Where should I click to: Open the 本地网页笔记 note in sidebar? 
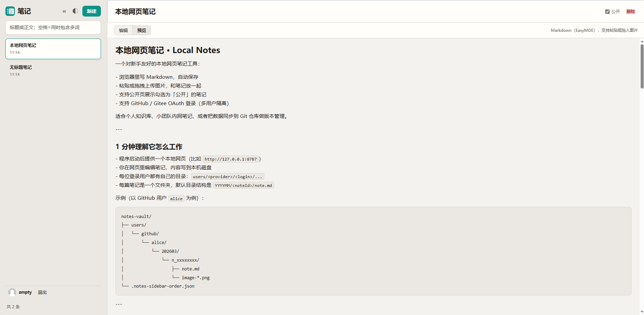(x=53, y=49)
